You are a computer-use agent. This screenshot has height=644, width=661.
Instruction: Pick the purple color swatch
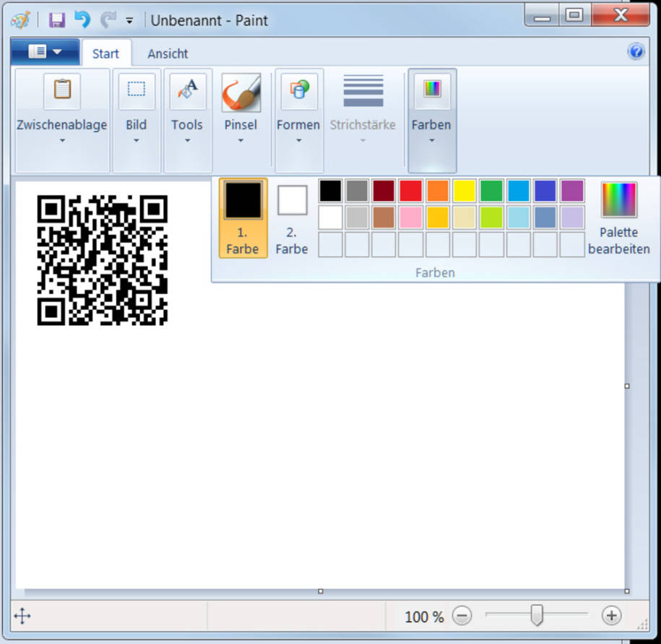(572, 191)
